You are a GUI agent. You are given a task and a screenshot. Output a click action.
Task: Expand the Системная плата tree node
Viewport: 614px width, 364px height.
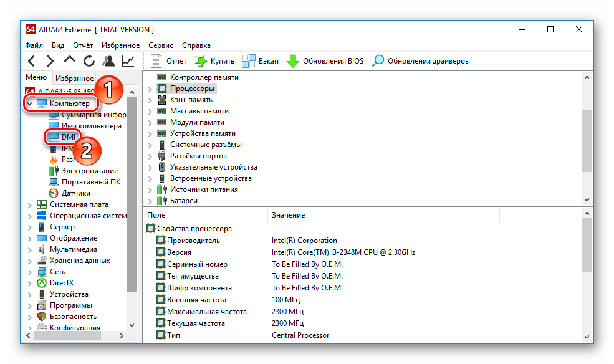coord(29,204)
